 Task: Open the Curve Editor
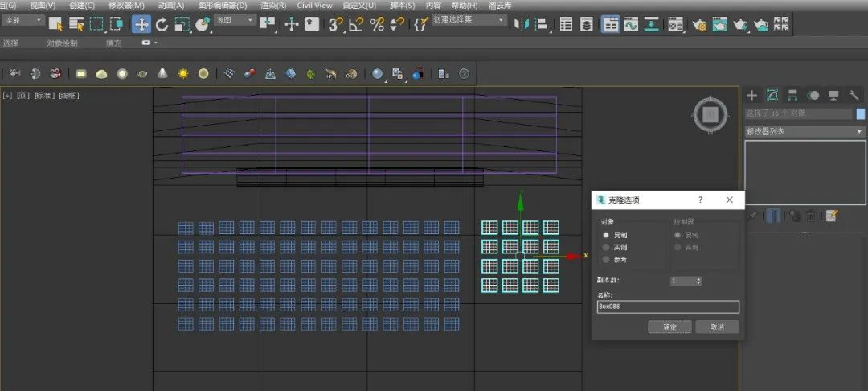click(631, 24)
